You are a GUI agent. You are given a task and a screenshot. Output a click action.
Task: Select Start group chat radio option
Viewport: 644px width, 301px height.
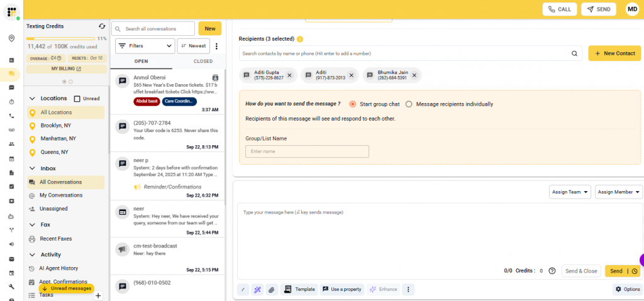click(352, 104)
